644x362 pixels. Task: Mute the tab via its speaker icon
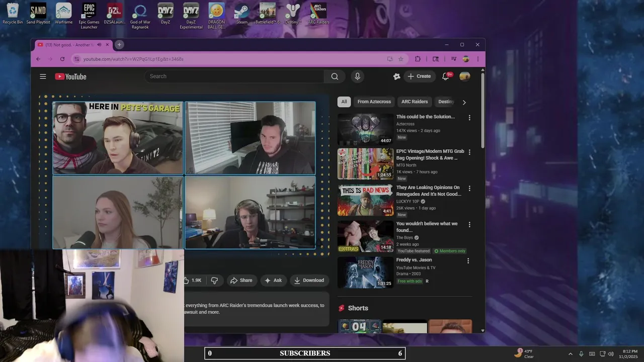[x=99, y=45]
